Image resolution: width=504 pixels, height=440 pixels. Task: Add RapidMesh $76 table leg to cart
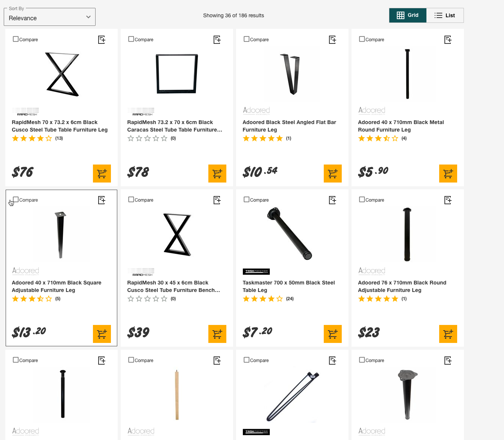tap(102, 174)
